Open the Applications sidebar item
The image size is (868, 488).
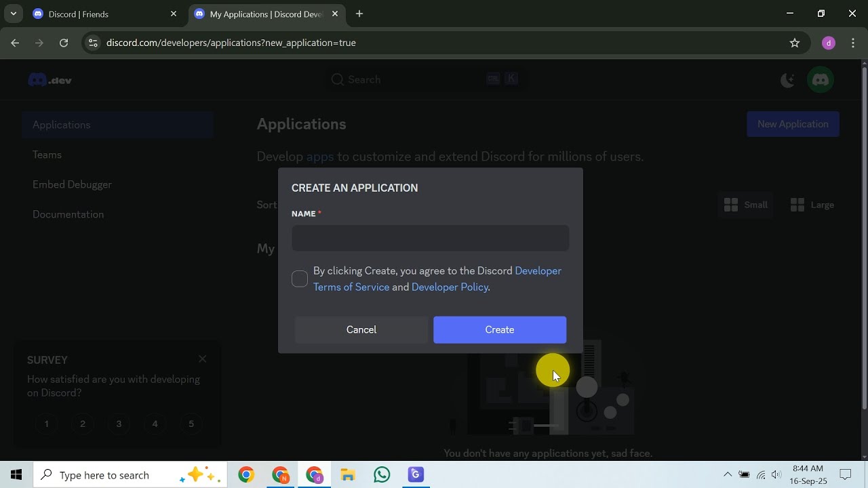coord(117,125)
